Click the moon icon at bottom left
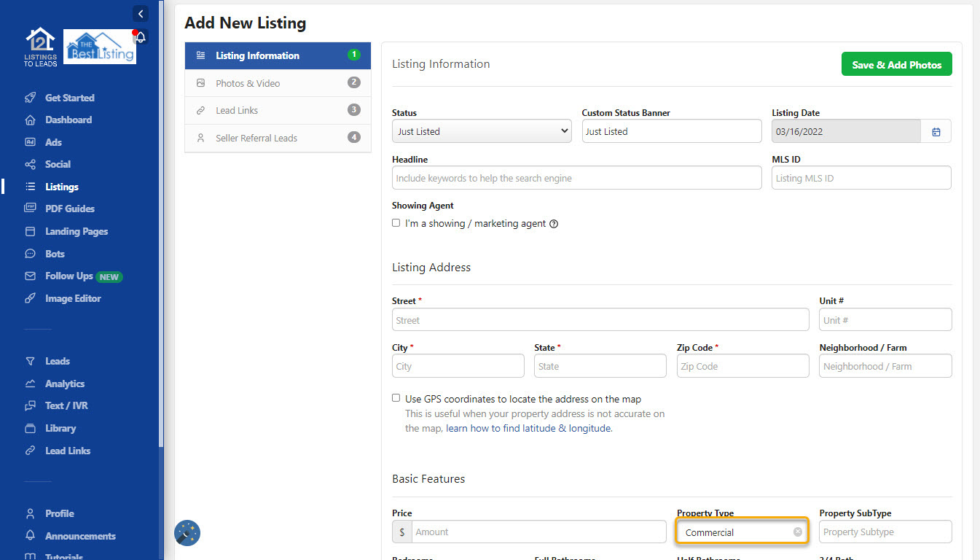Viewport: 980px width, 560px height. pos(187,533)
